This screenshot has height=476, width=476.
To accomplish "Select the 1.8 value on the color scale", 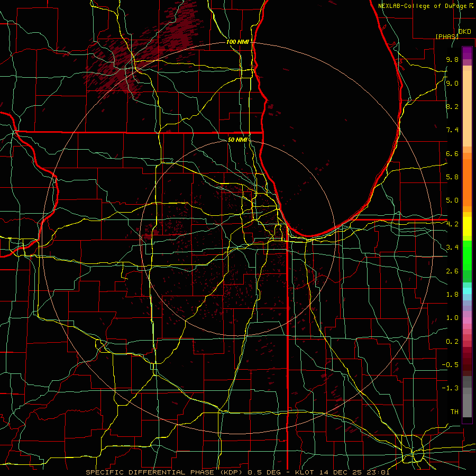I will coord(452,295).
